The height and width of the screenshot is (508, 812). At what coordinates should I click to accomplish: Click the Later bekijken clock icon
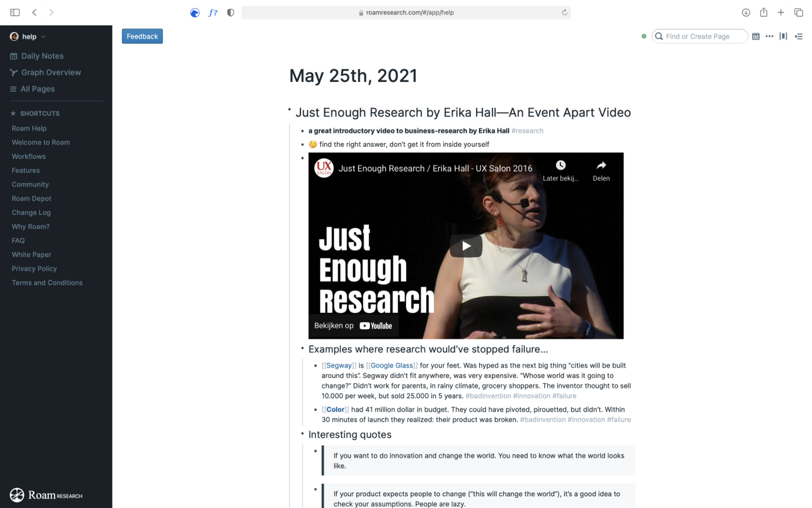click(560, 165)
